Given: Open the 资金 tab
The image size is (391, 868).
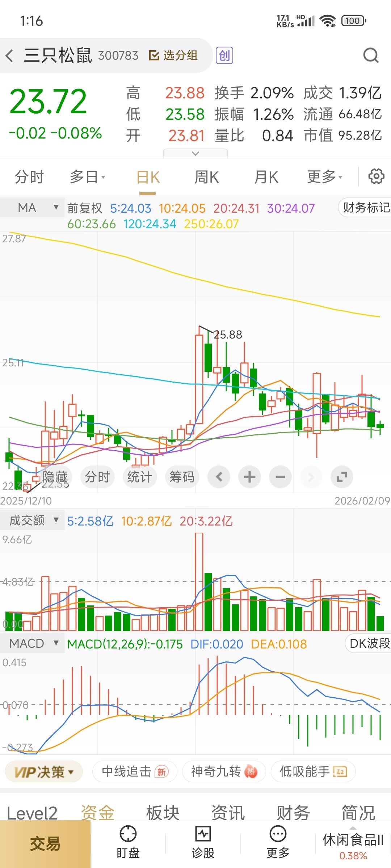Looking at the screenshot, I should coord(98,813).
